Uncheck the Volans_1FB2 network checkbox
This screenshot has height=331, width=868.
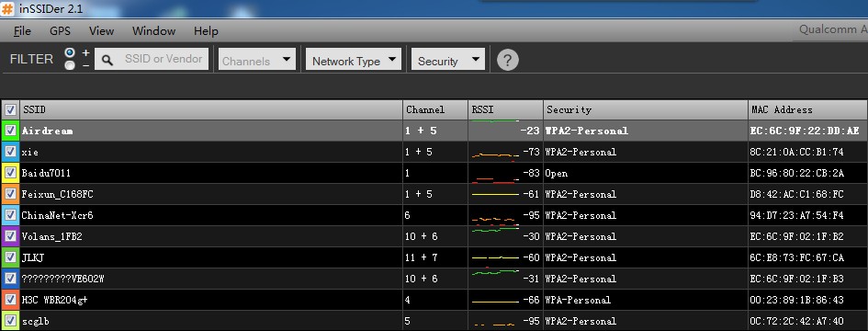(x=10, y=236)
